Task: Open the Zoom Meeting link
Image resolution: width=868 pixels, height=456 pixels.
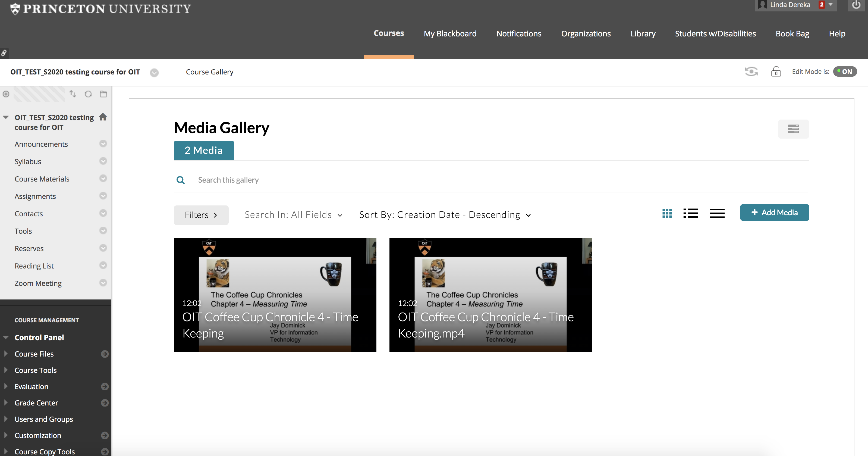Action: point(38,284)
